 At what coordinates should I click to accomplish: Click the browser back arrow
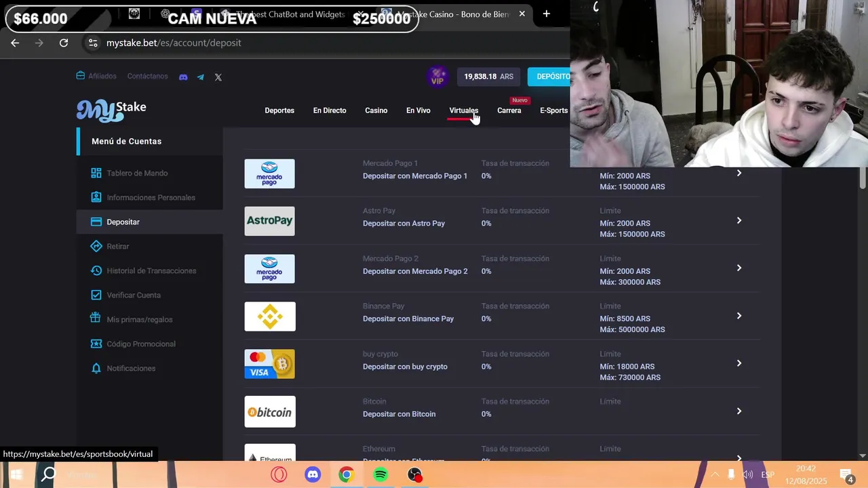click(x=15, y=43)
